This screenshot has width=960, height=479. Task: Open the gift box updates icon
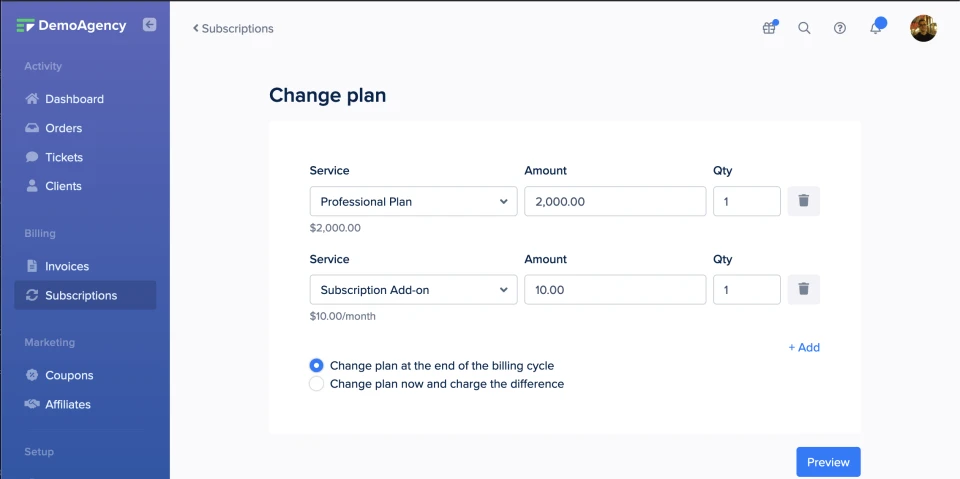click(x=769, y=28)
